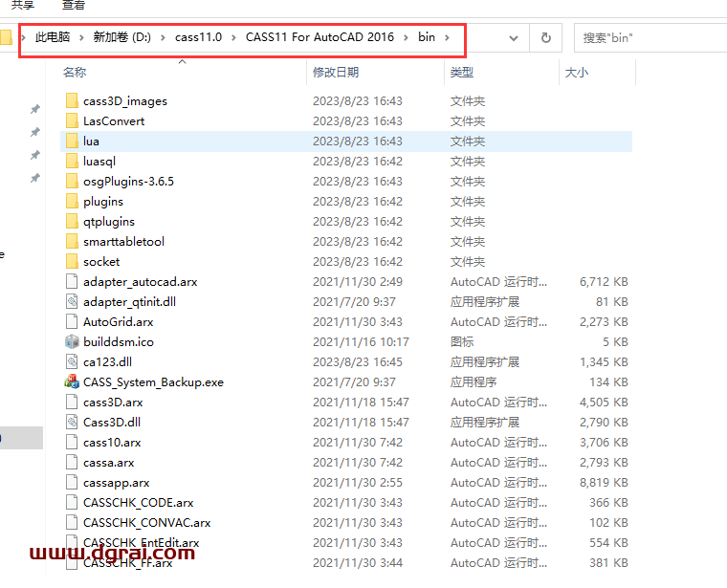This screenshot has height=588, width=727.
Task: Click the cassa.arx file icon
Action: pyautogui.click(x=72, y=462)
